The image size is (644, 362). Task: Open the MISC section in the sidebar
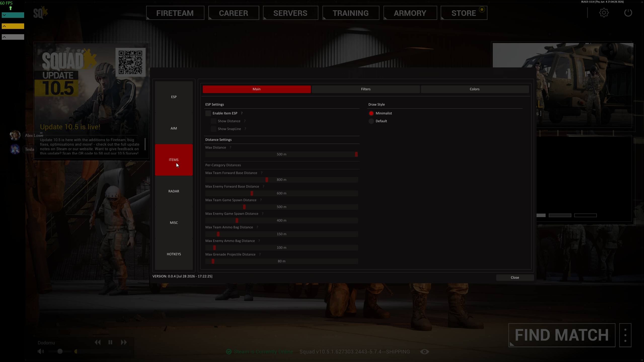point(174,223)
